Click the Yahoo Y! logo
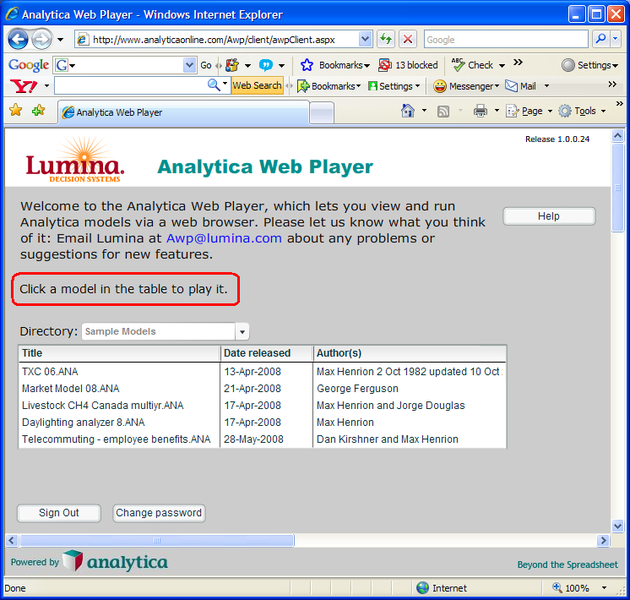 pos(24,86)
